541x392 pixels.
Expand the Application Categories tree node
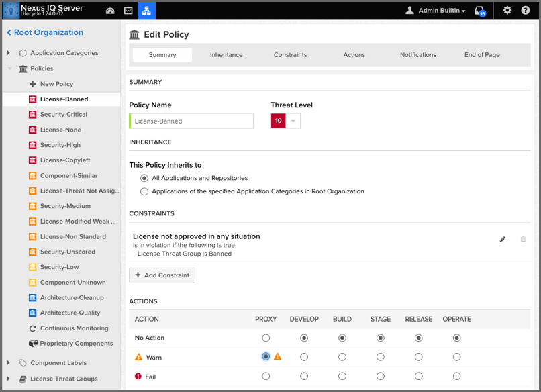pos(9,53)
